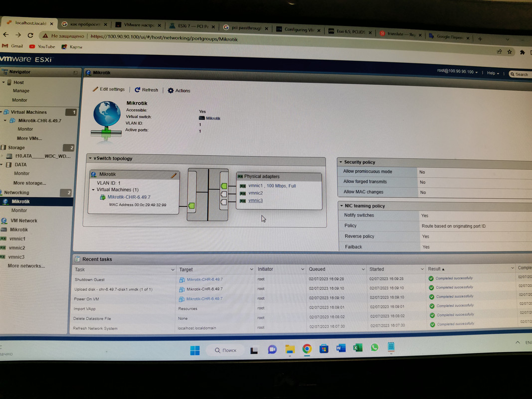Select vmnic1 physical adapter link
The height and width of the screenshot is (399, 532).
pyautogui.click(x=255, y=186)
